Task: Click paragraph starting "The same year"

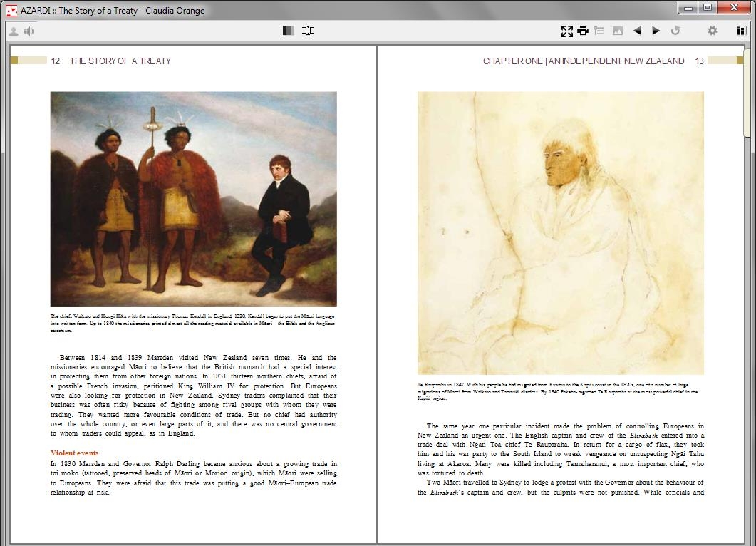Action: (x=560, y=449)
